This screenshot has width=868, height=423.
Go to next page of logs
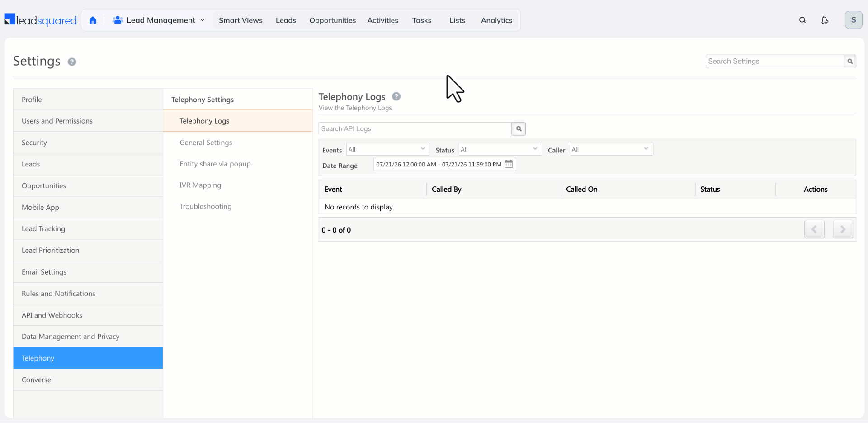coord(843,229)
